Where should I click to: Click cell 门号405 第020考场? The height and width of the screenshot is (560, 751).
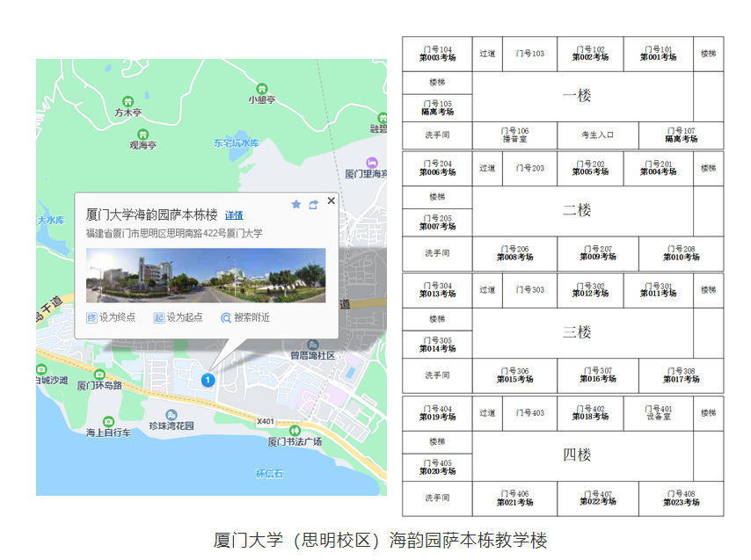coord(437,467)
